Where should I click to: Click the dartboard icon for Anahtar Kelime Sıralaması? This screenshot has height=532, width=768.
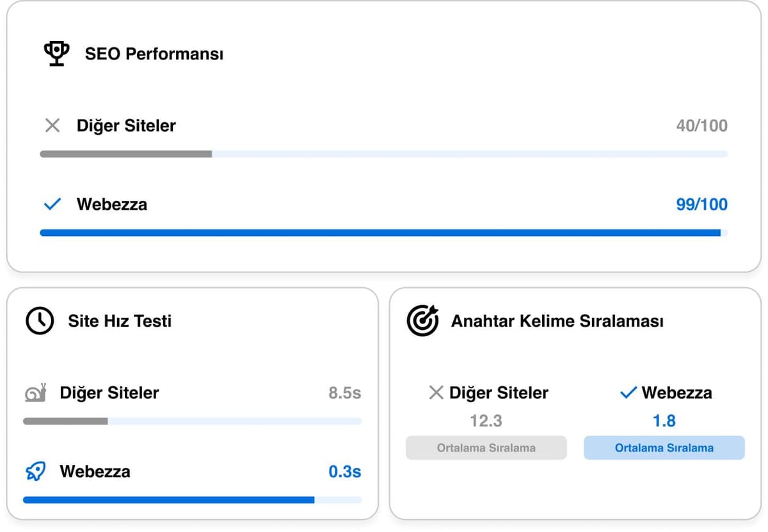[422, 320]
